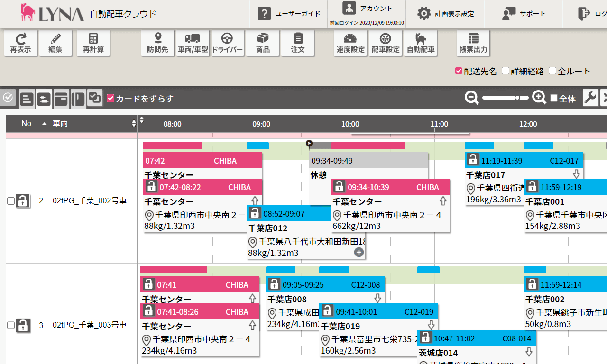Open the サポート support menu
This screenshot has height=364, width=607.
(x=523, y=14)
